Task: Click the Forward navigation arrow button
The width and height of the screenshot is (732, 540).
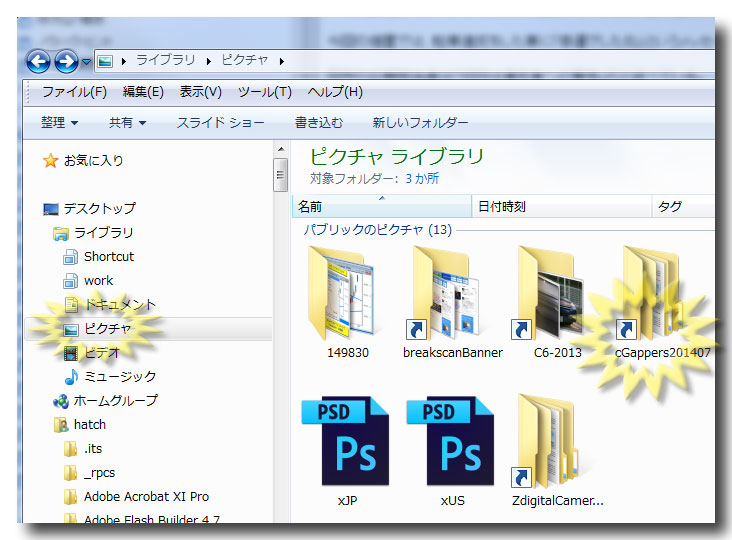Action: pos(66,61)
